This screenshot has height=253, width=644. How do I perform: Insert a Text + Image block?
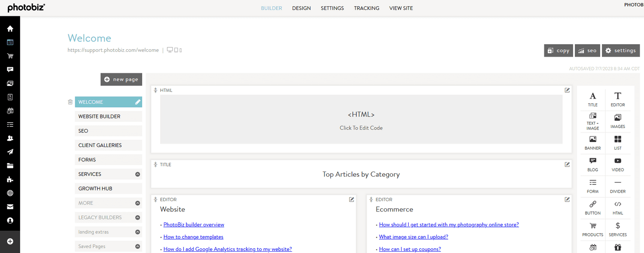click(592, 121)
